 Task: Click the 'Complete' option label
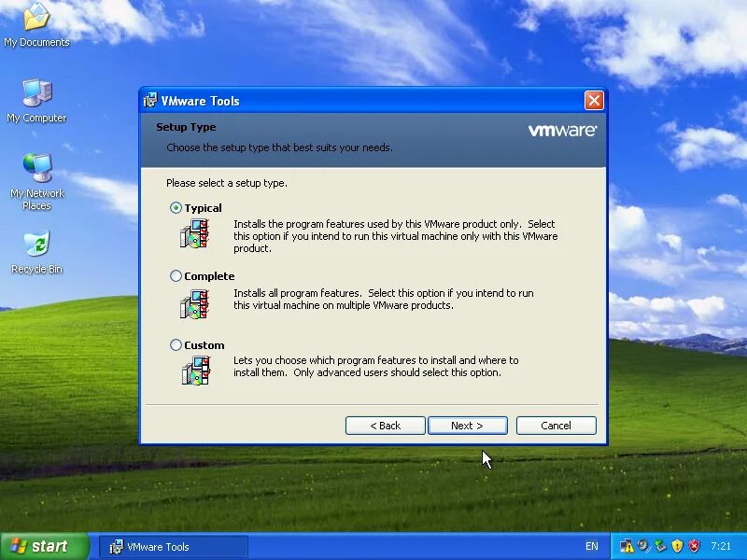click(x=209, y=276)
